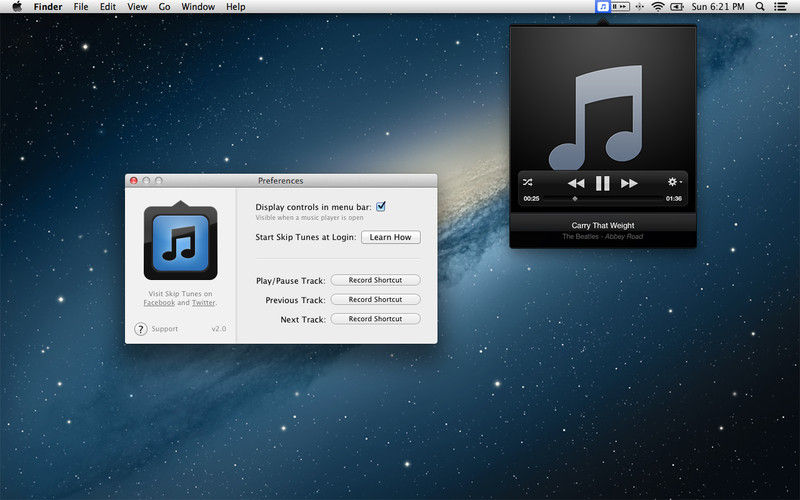Open the Wi-Fi status menu

[x=658, y=7]
